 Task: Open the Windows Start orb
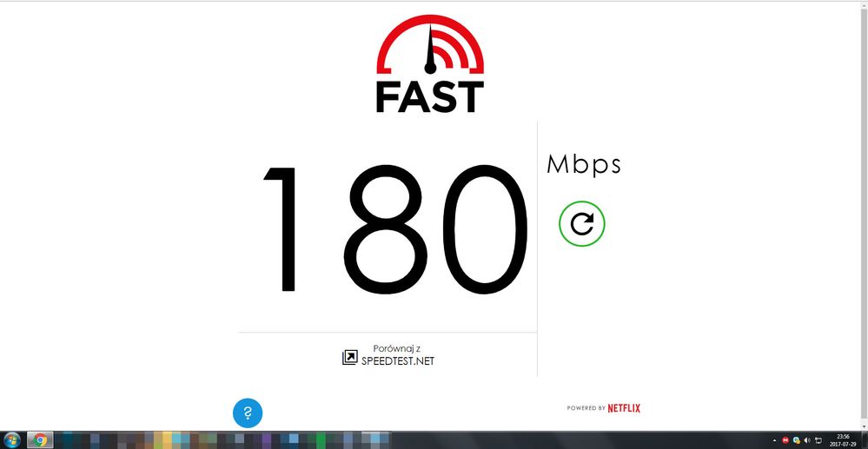pyautogui.click(x=11, y=440)
